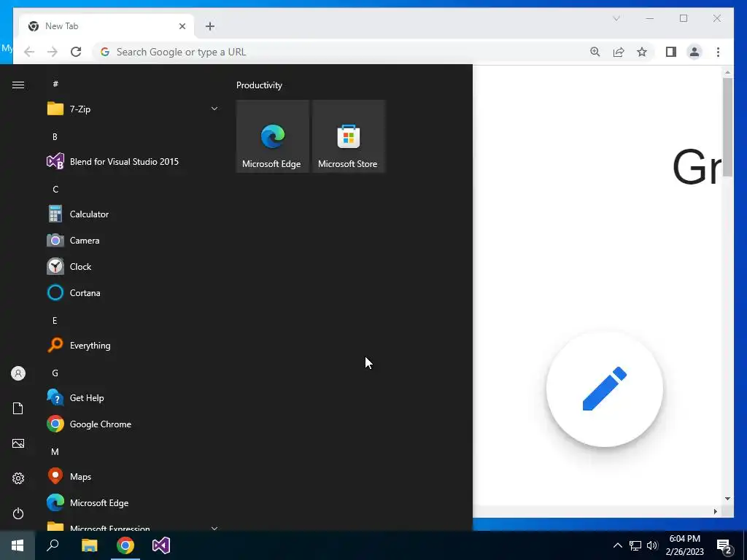Open Visual Studio from the taskbar
This screenshot has height=560, width=747.
tap(161, 545)
